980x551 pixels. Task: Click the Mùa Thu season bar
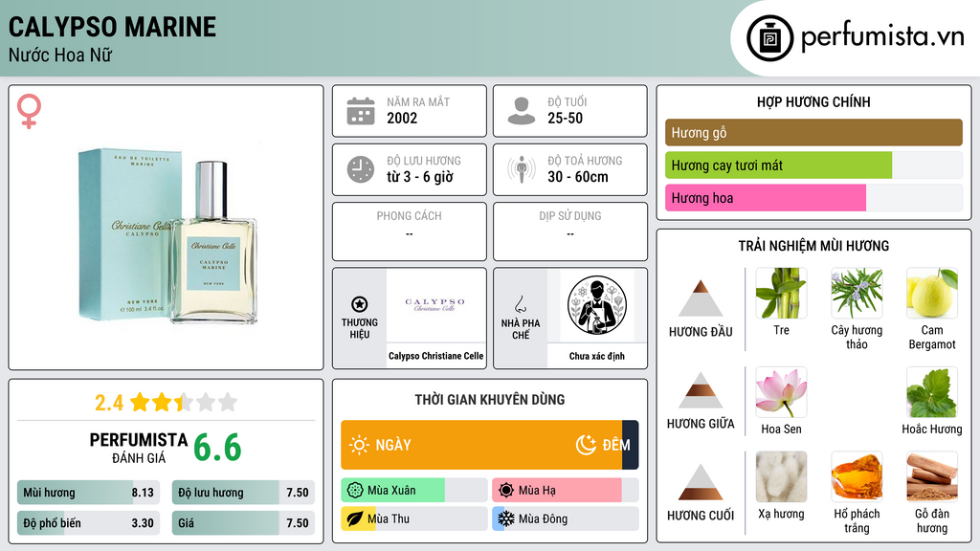point(413,518)
